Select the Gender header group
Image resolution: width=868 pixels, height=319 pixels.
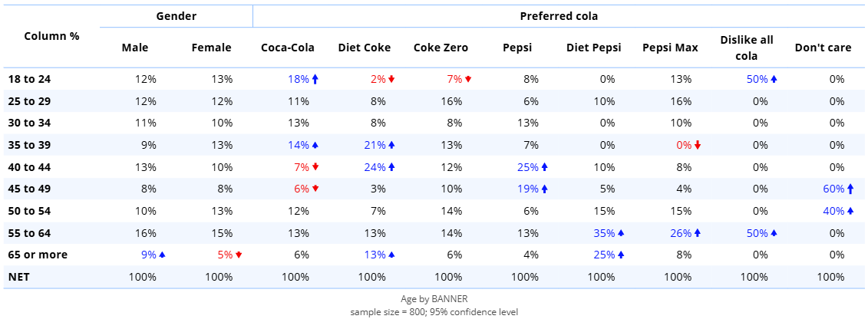tap(177, 16)
